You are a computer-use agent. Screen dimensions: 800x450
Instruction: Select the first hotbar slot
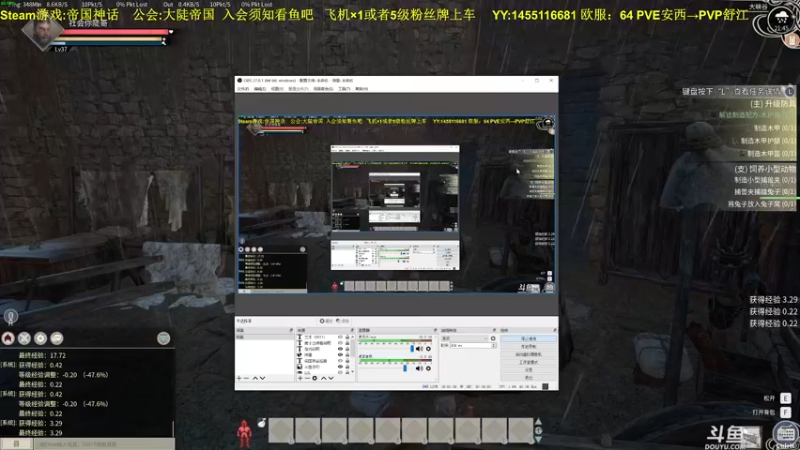pos(281,430)
